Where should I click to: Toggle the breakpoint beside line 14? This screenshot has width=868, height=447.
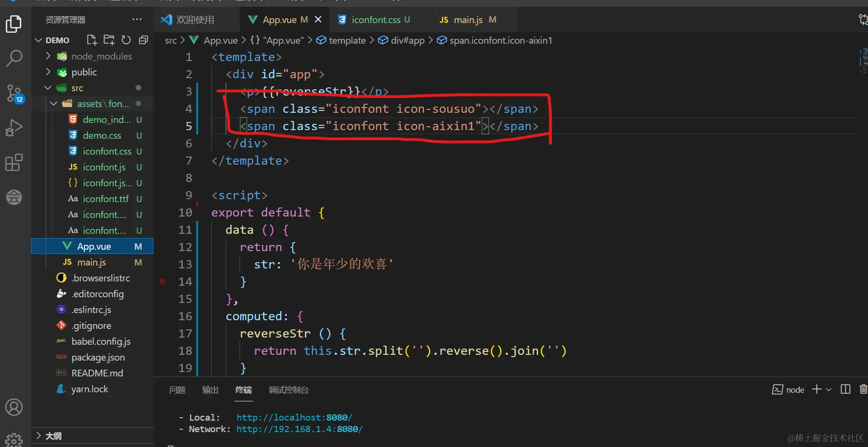pyautogui.click(x=162, y=281)
